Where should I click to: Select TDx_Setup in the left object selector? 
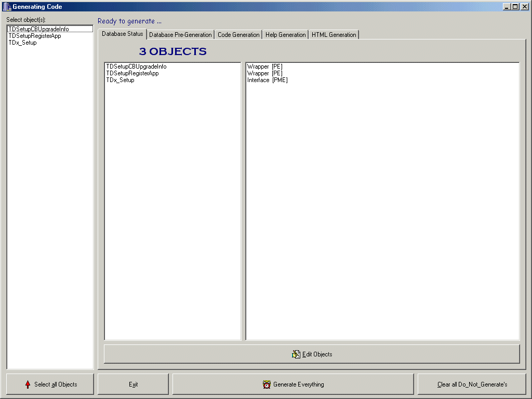pyautogui.click(x=22, y=43)
